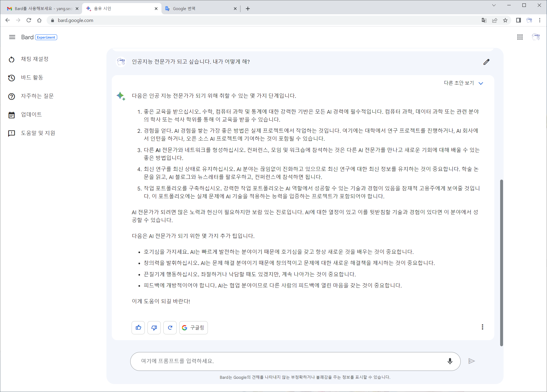Edit the prompt with pencil icon
This screenshot has width=547, height=392.
pyautogui.click(x=486, y=62)
